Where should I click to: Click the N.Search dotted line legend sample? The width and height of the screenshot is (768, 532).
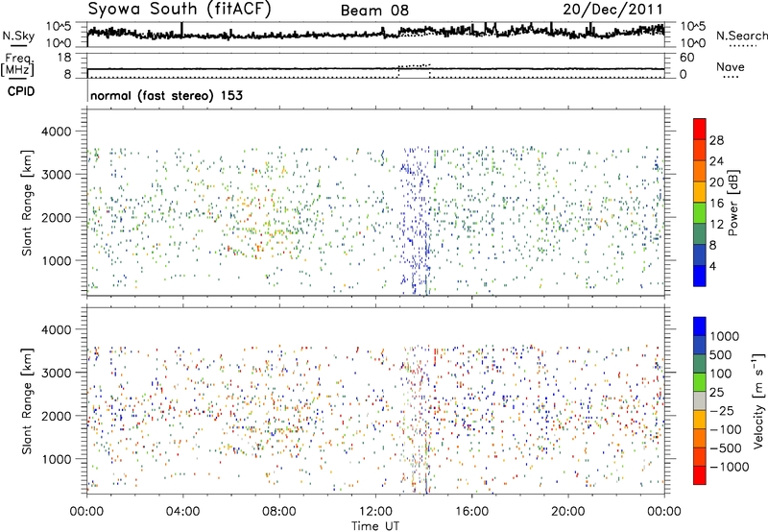tap(742, 46)
